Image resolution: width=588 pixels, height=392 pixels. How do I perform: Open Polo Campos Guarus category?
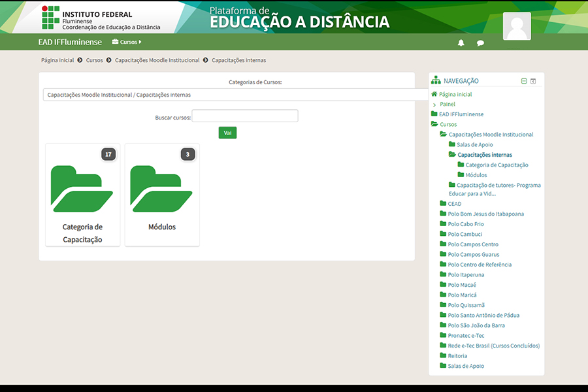pyautogui.click(x=474, y=254)
